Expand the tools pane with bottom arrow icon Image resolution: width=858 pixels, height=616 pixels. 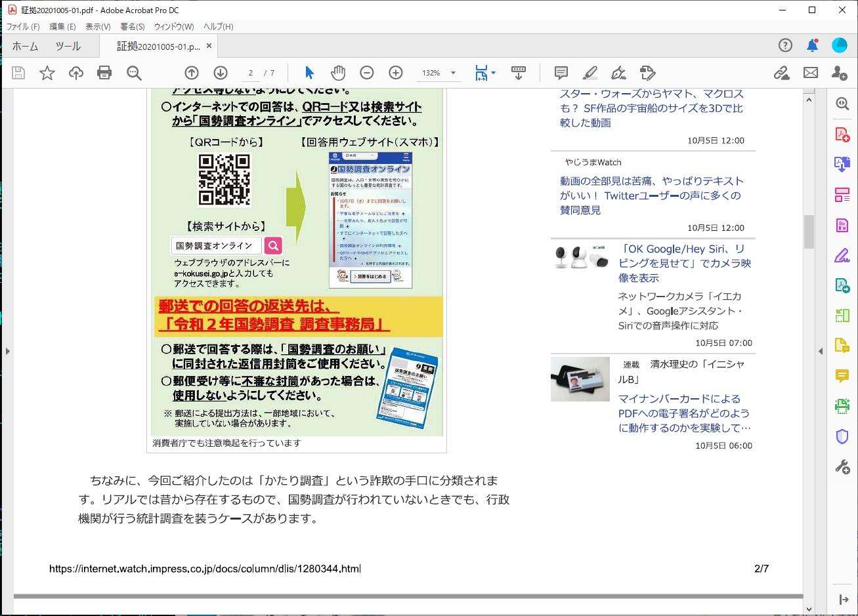pyautogui.click(x=844, y=600)
